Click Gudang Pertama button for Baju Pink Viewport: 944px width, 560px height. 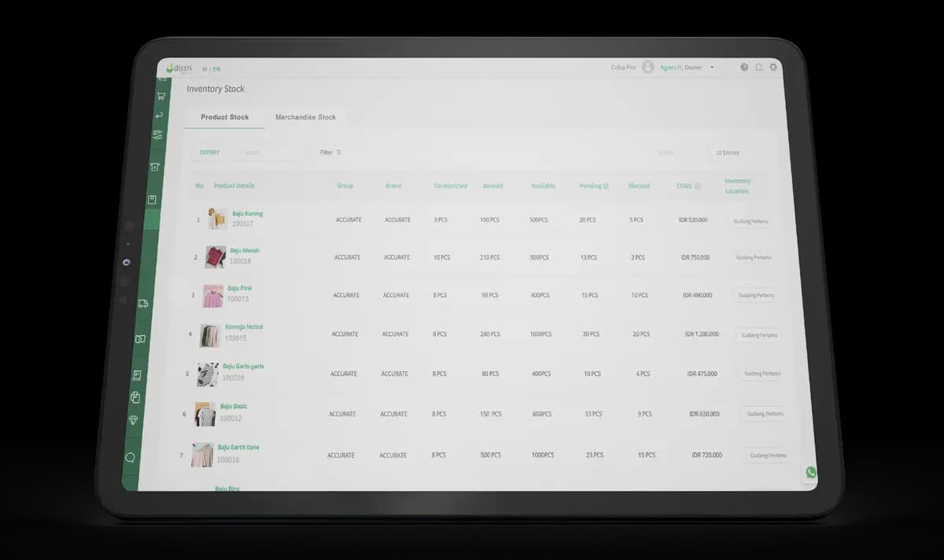(x=755, y=296)
